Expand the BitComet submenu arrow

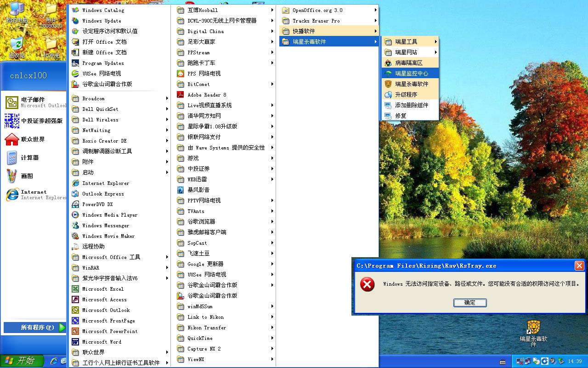272,84
